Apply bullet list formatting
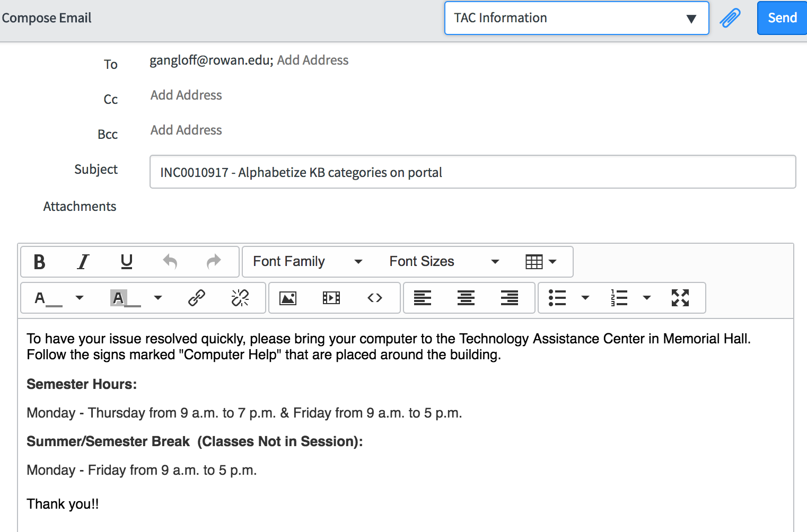 click(x=557, y=298)
